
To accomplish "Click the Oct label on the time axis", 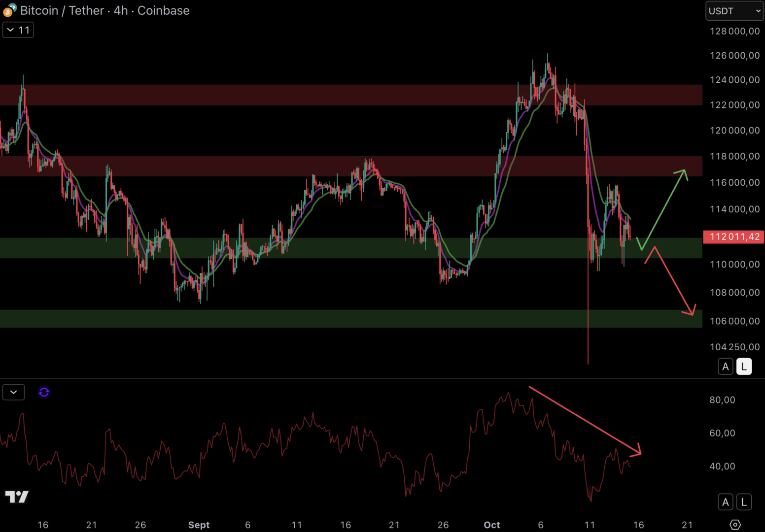I will [491, 525].
